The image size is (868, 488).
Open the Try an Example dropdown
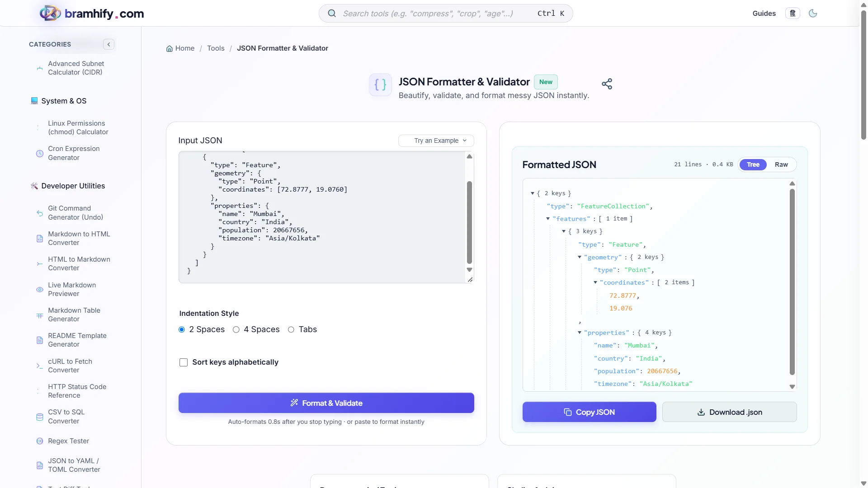[436, 141]
